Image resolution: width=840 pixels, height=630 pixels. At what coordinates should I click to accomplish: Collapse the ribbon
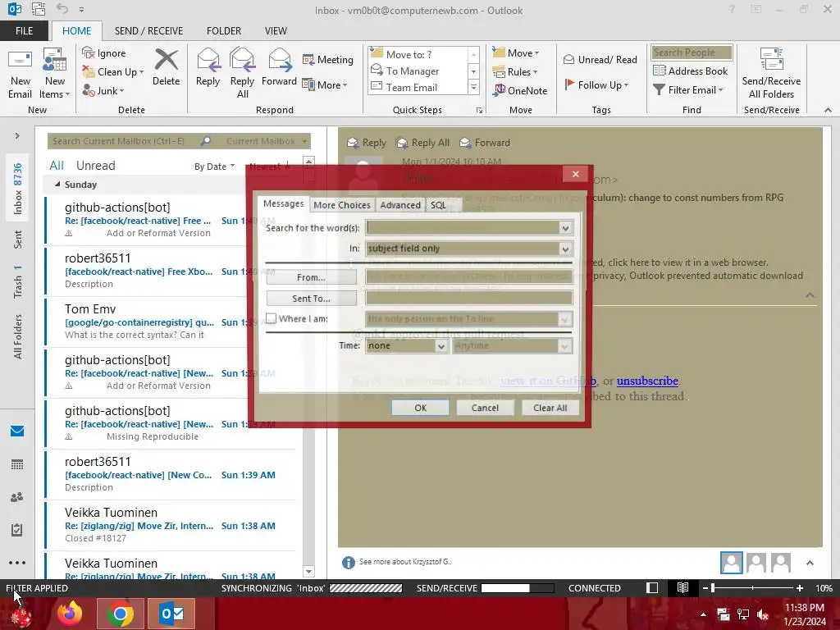pyautogui.click(x=828, y=110)
